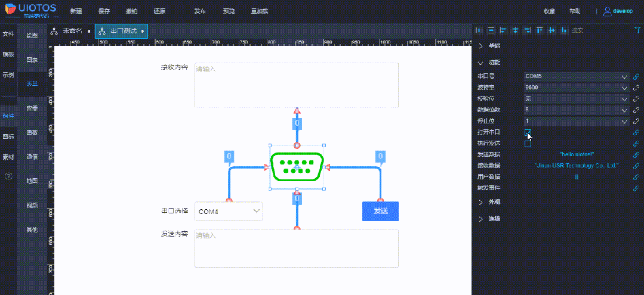Click the distribute vertically alignment icon
The width and height of the screenshot is (644, 295).
(491, 30)
